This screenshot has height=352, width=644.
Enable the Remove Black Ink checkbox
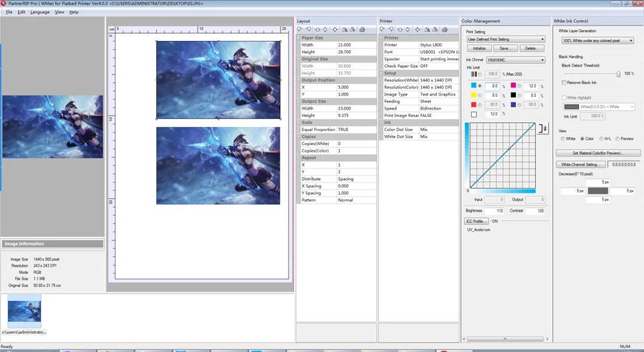pyautogui.click(x=564, y=82)
